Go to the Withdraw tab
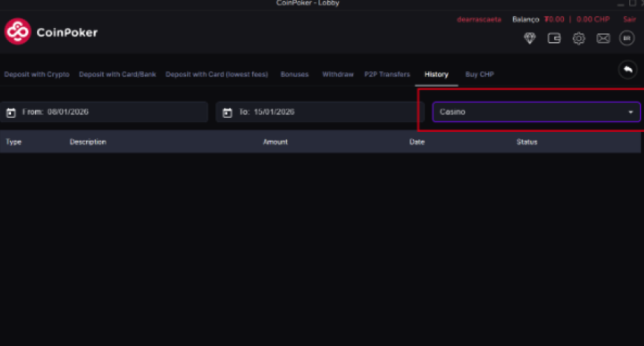Image resolution: width=644 pixels, height=346 pixels. (338, 75)
